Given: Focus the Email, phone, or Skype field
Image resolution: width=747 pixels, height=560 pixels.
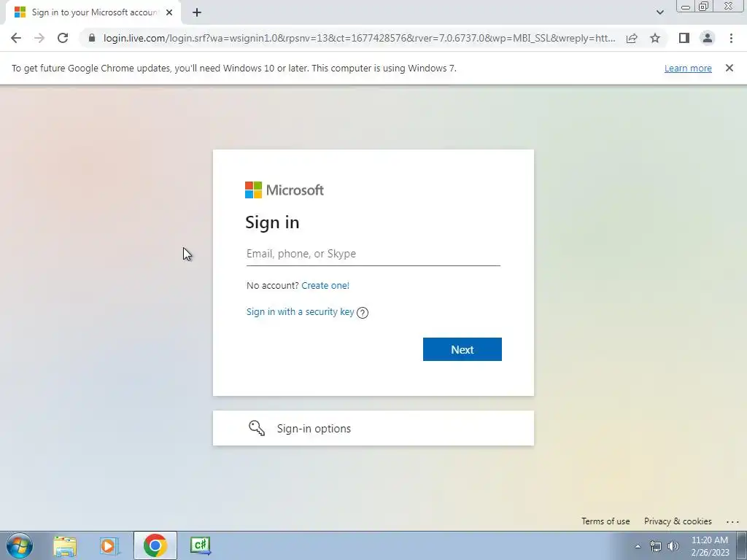Looking at the screenshot, I should point(373,254).
